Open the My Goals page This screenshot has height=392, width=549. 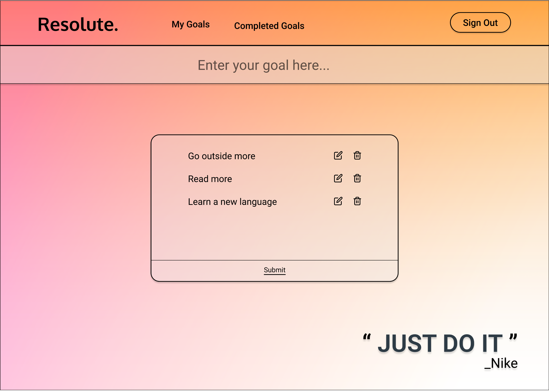[x=190, y=24]
